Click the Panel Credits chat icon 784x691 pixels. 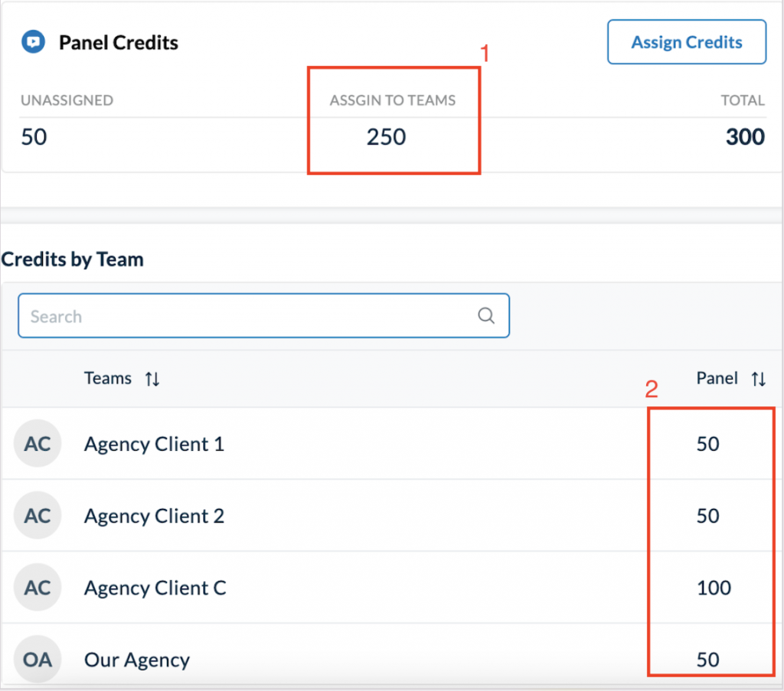click(x=32, y=41)
